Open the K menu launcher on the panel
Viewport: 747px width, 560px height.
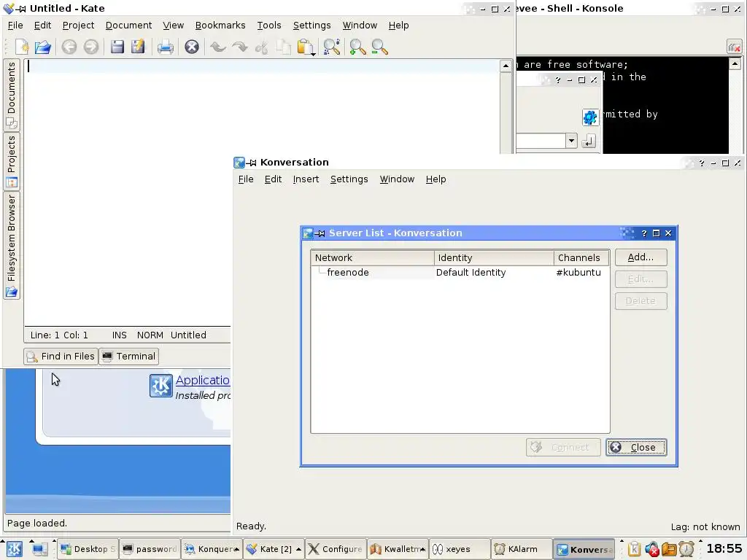pos(15,549)
